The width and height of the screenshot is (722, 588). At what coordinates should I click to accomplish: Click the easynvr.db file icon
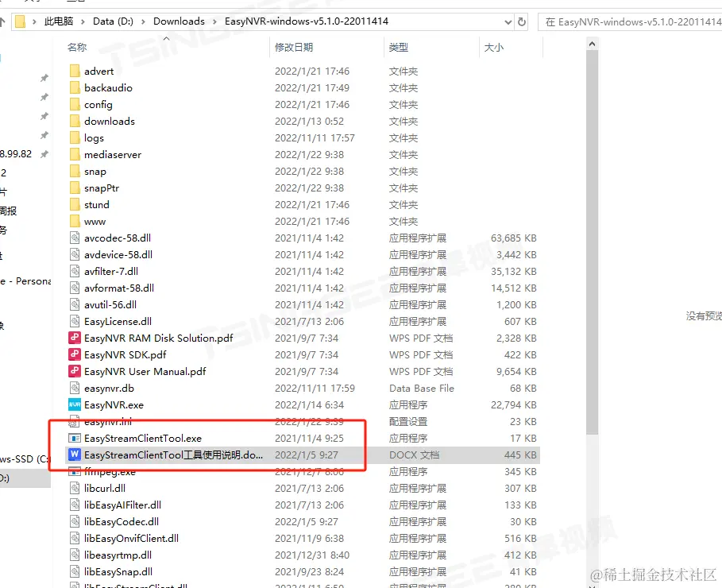[75, 388]
